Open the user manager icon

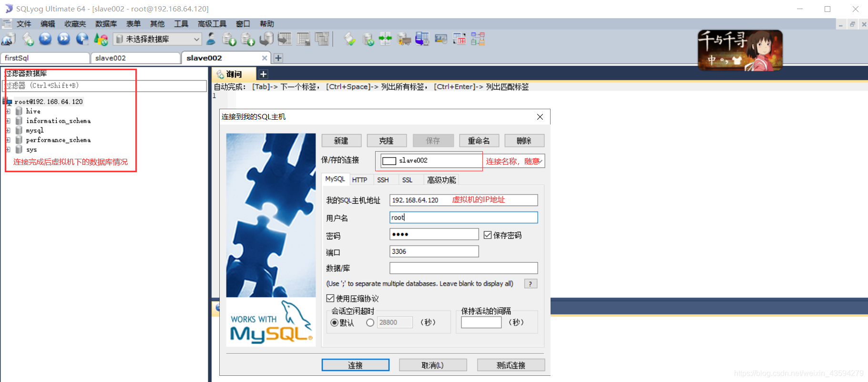[x=211, y=39]
